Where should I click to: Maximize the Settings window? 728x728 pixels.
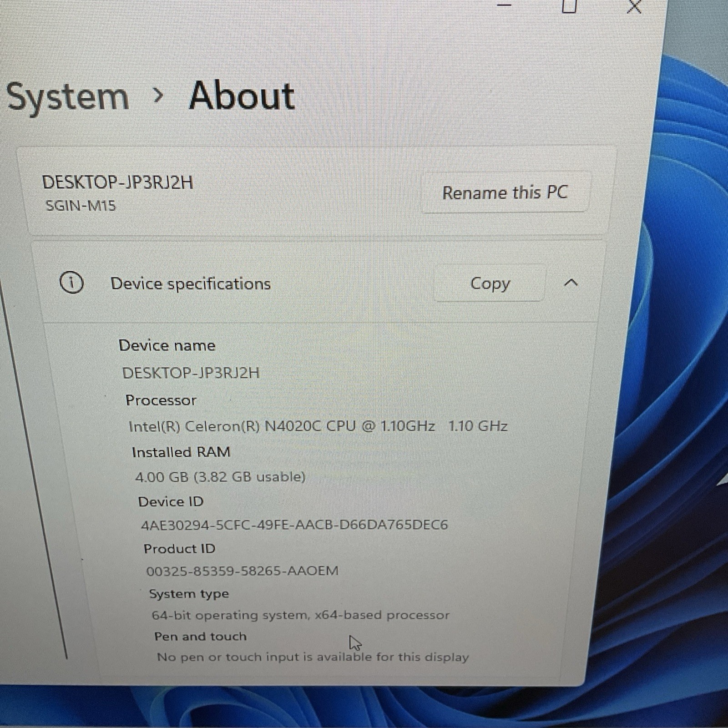[569, 5]
